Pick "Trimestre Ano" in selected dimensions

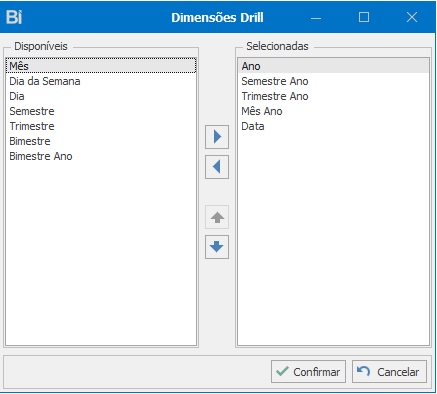click(333, 96)
